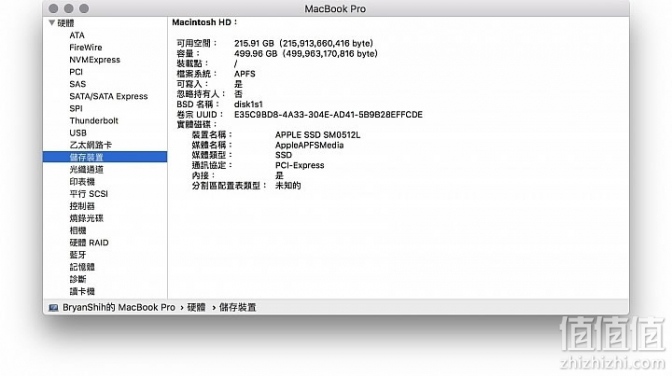Click the 媒體類型 value SSD
The height and width of the screenshot is (376, 672).
click(283, 155)
